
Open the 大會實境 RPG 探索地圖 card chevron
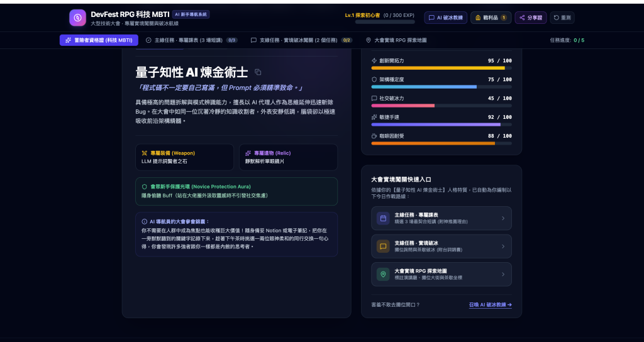click(x=503, y=274)
